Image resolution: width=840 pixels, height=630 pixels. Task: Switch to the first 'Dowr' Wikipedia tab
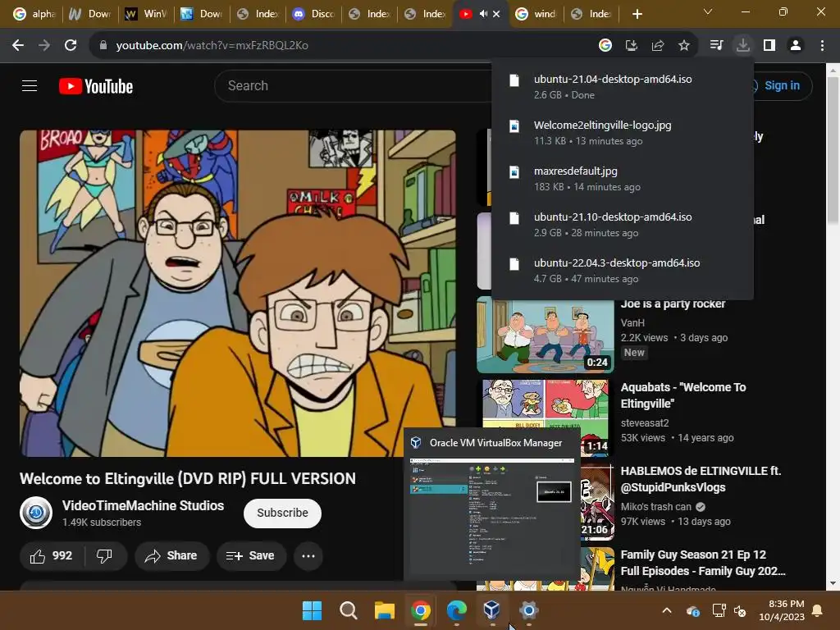pos(90,14)
